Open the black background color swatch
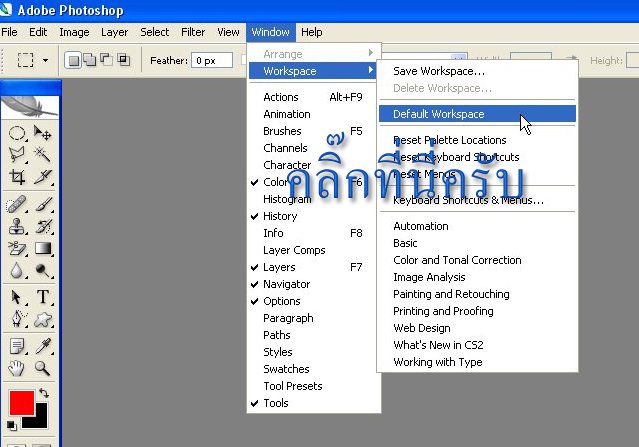 [39, 420]
